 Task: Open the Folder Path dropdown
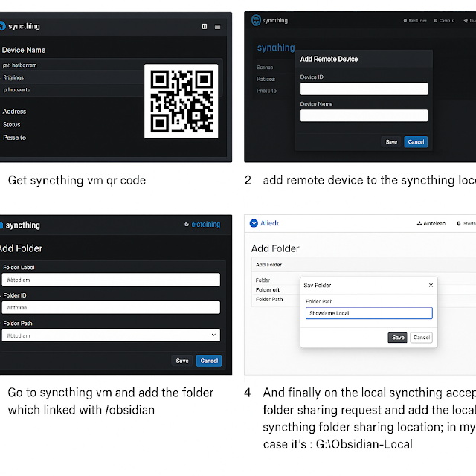tap(111, 335)
